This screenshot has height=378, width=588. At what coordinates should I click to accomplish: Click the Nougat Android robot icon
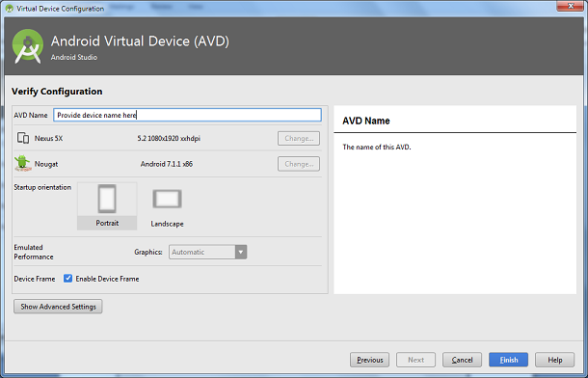(22, 164)
